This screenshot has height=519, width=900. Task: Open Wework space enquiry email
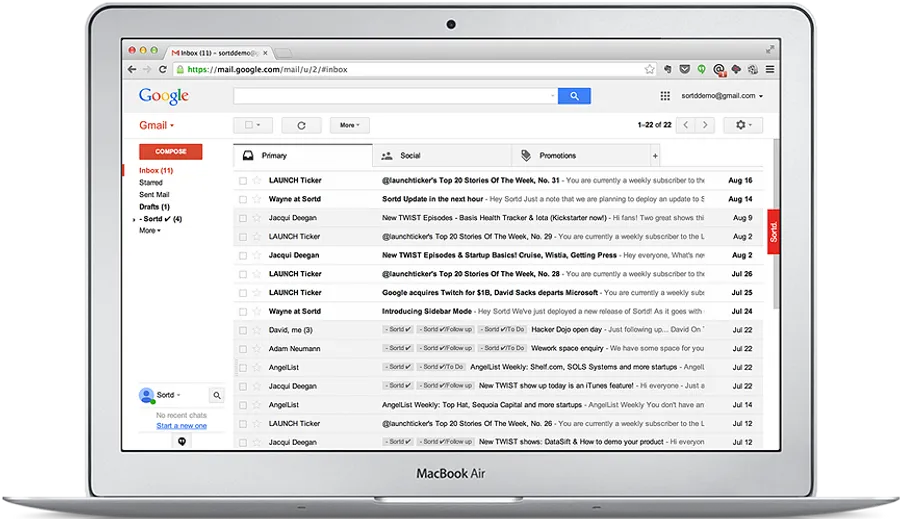point(567,348)
